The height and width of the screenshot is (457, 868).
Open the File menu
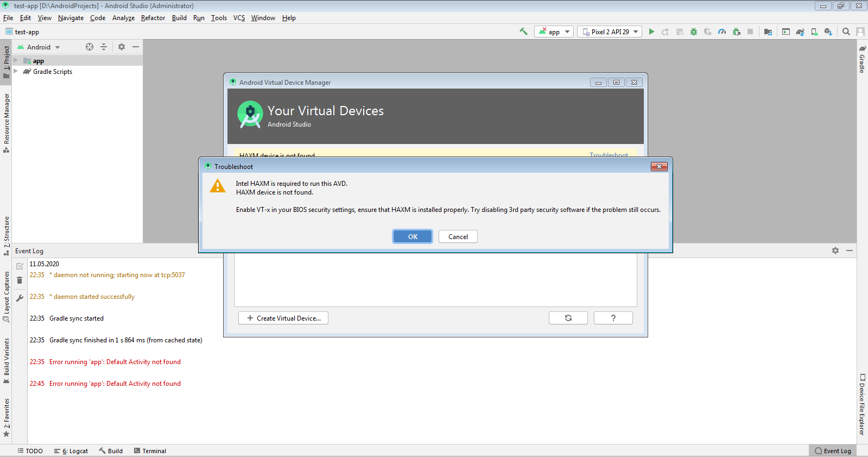click(x=8, y=18)
